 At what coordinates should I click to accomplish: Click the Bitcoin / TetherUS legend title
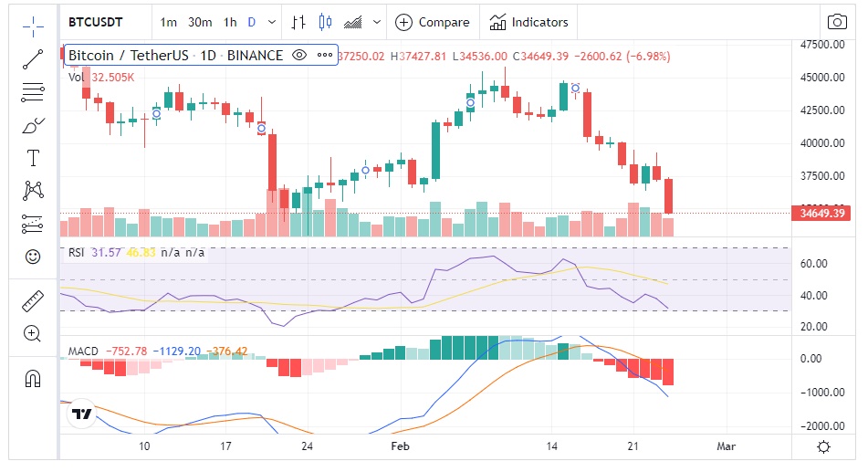coord(175,56)
